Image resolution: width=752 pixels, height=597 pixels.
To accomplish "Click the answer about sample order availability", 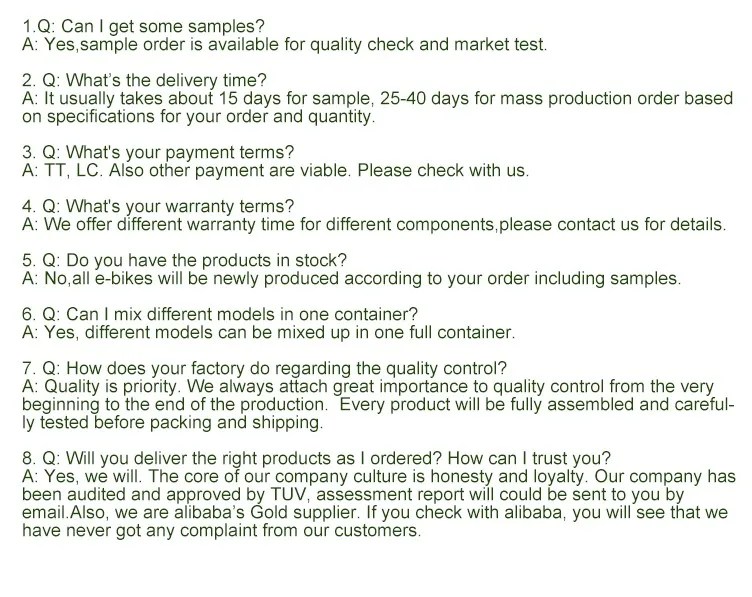I will point(285,46).
